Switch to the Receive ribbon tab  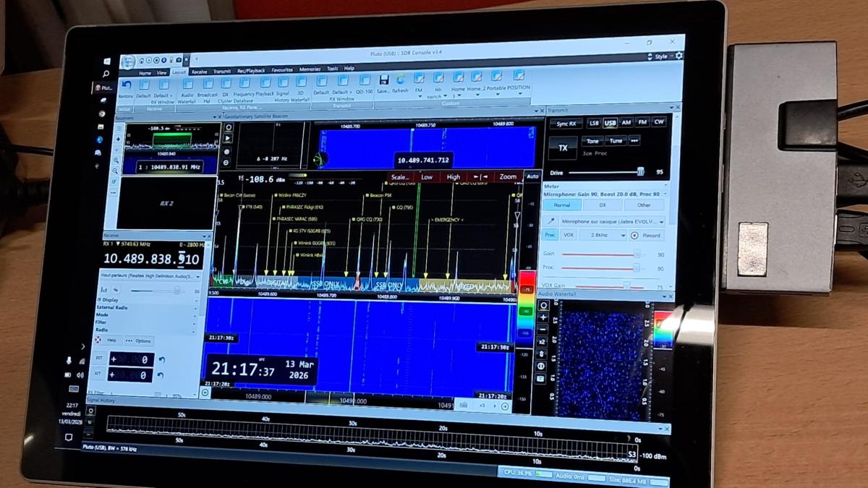click(x=199, y=72)
